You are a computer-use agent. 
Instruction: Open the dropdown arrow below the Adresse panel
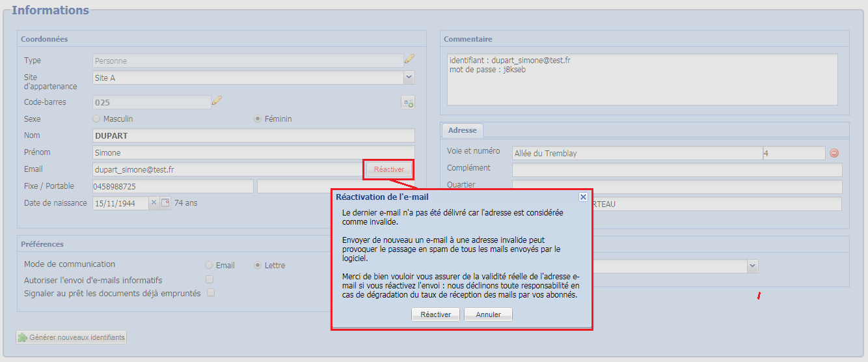(752, 266)
